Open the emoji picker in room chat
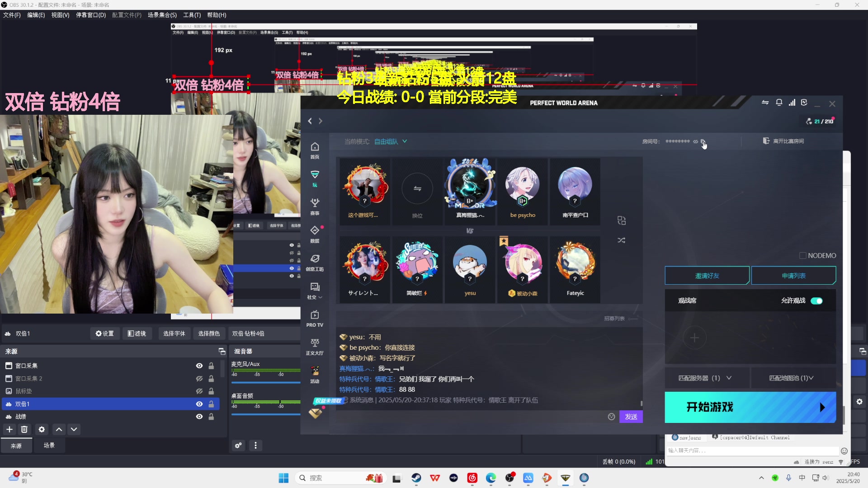The height and width of the screenshot is (488, 868). click(611, 417)
